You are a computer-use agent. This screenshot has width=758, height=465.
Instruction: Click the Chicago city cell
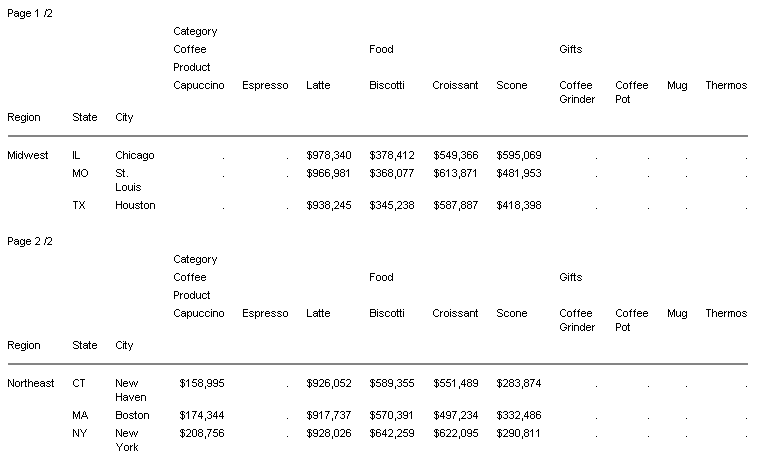[135, 155]
